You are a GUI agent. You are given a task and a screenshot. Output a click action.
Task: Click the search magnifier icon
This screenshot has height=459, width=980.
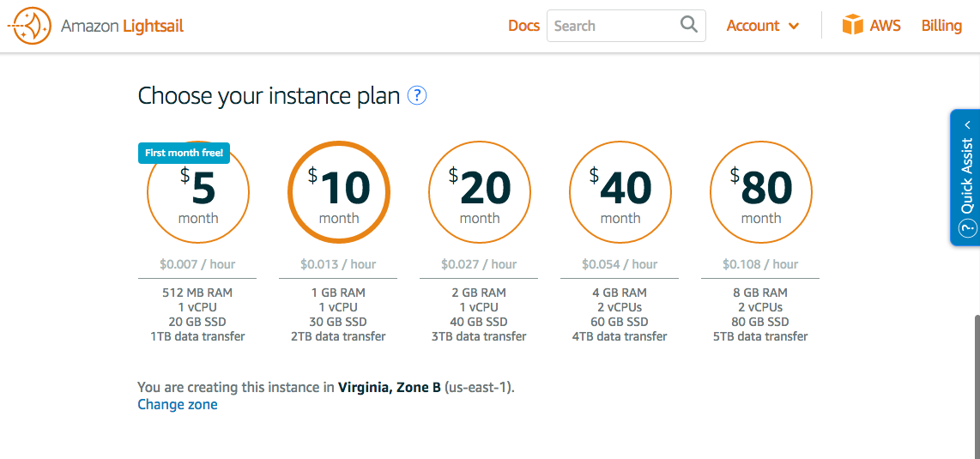(689, 25)
